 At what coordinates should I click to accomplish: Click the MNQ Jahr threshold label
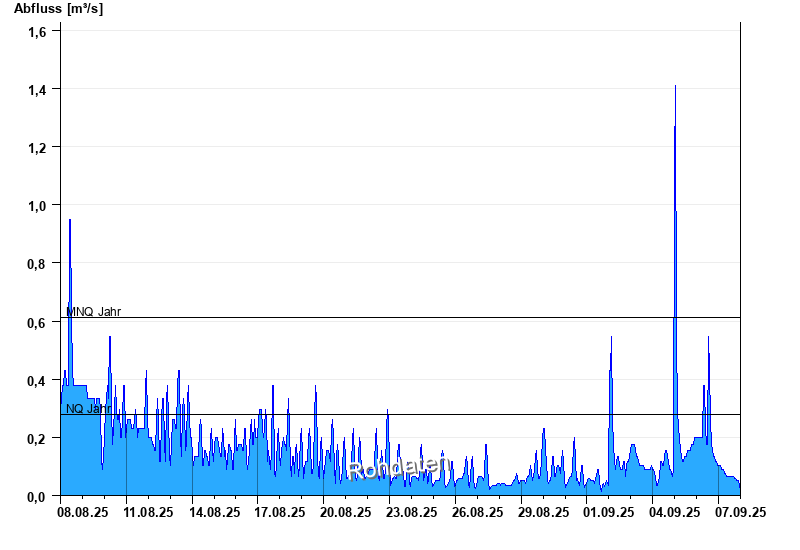(93, 312)
